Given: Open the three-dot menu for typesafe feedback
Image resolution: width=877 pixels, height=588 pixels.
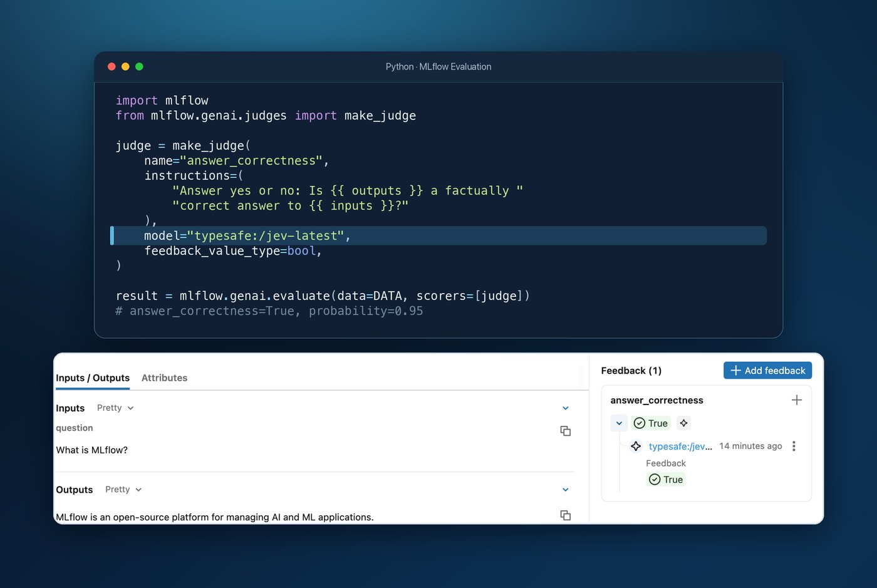Looking at the screenshot, I should [x=794, y=446].
